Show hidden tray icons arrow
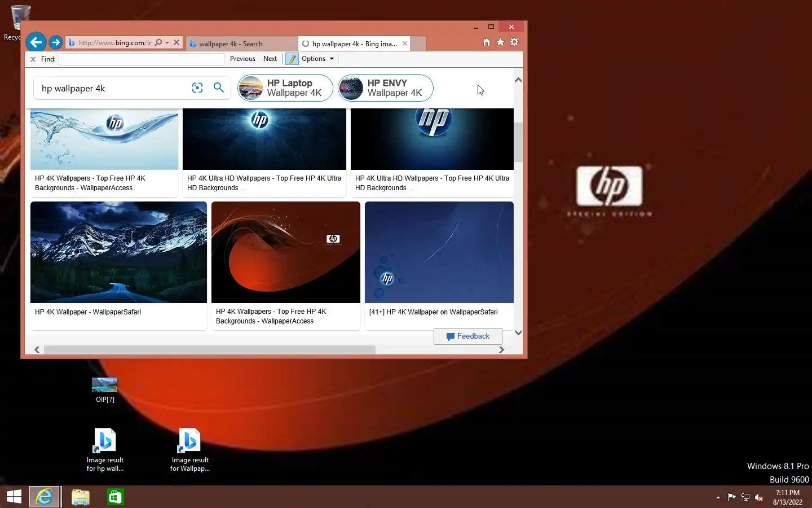812x508 pixels. [x=718, y=497]
